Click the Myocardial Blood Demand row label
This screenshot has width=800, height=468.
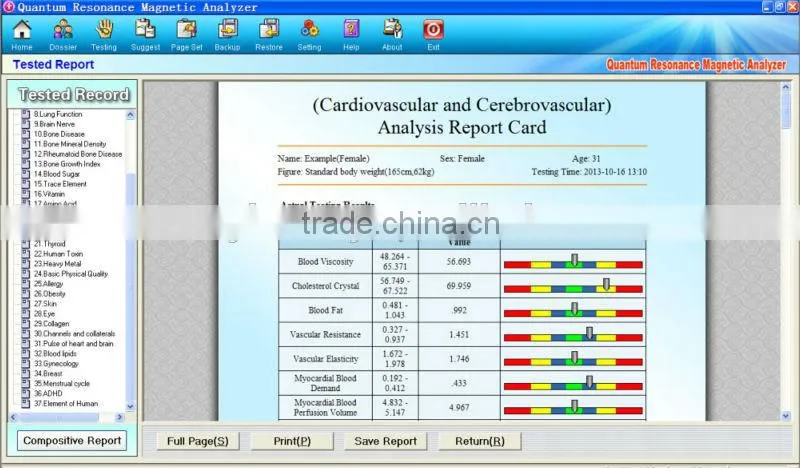[x=325, y=383]
